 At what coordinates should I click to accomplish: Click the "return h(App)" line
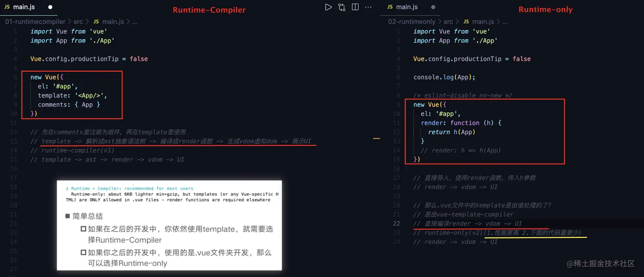pos(451,132)
